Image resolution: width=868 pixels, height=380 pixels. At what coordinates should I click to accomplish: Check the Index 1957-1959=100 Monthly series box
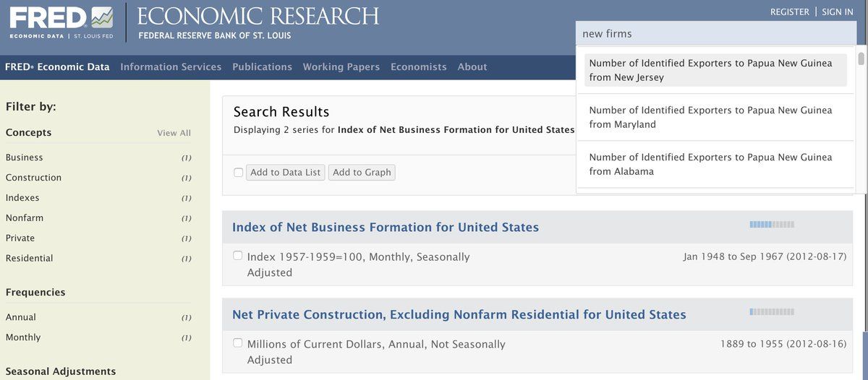[x=238, y=256]
